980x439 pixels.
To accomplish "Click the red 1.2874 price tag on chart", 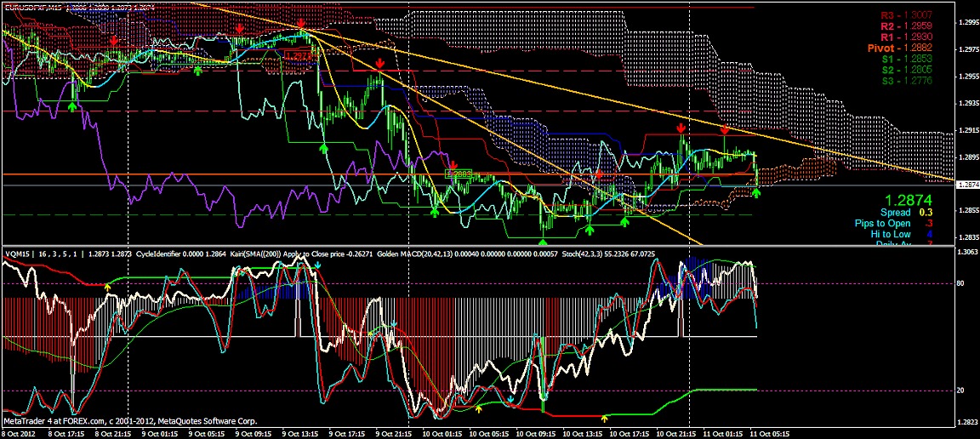I will coord(299,55).
